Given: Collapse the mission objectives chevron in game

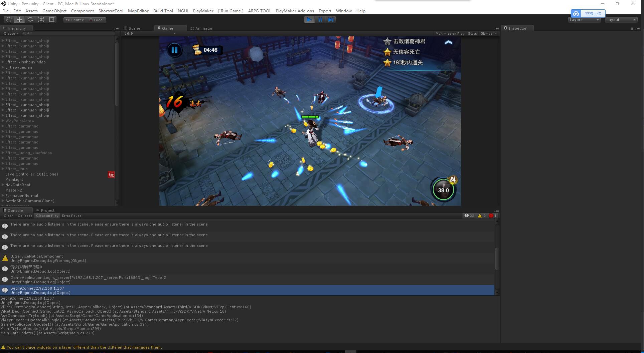Looking at the screenshot, I should pos(449,42).
